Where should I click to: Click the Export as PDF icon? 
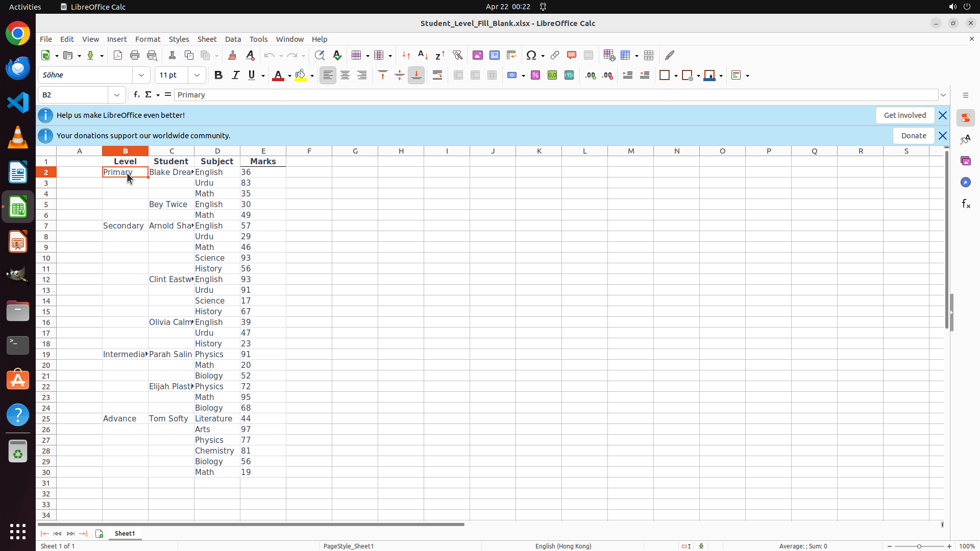[x=118, y=55]
